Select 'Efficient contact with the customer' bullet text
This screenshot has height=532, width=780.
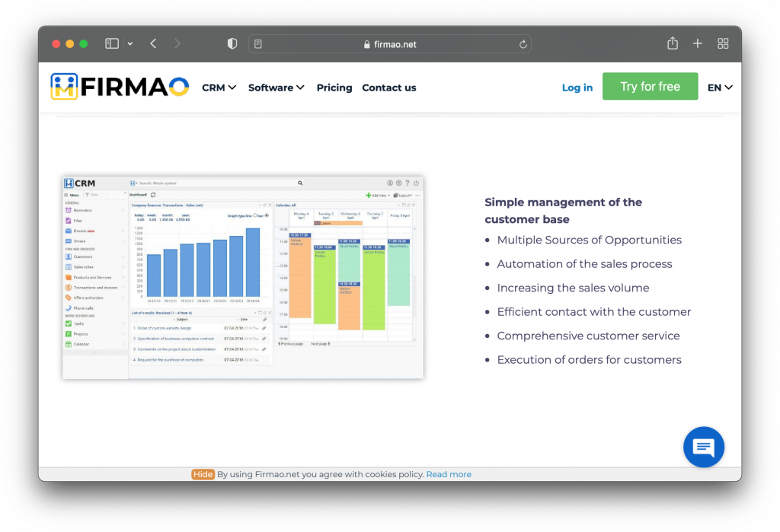(x=594, y=312)
